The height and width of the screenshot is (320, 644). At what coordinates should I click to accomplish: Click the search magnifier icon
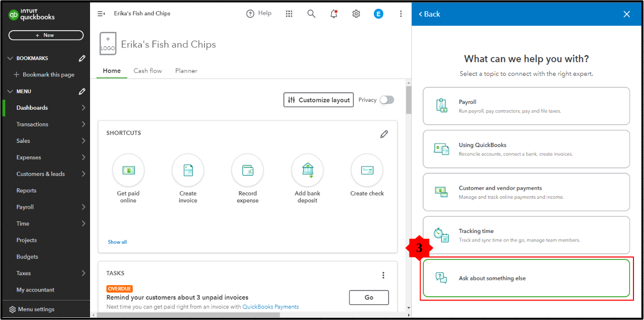311,14
